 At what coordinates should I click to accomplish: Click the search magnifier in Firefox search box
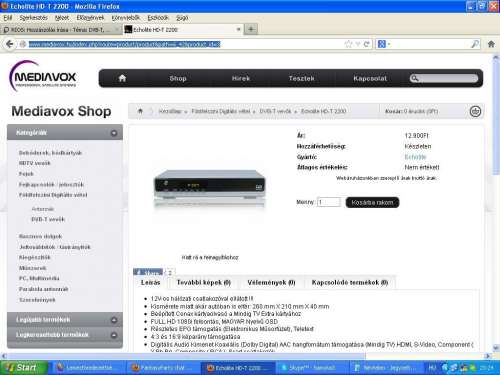pos(475,44)
